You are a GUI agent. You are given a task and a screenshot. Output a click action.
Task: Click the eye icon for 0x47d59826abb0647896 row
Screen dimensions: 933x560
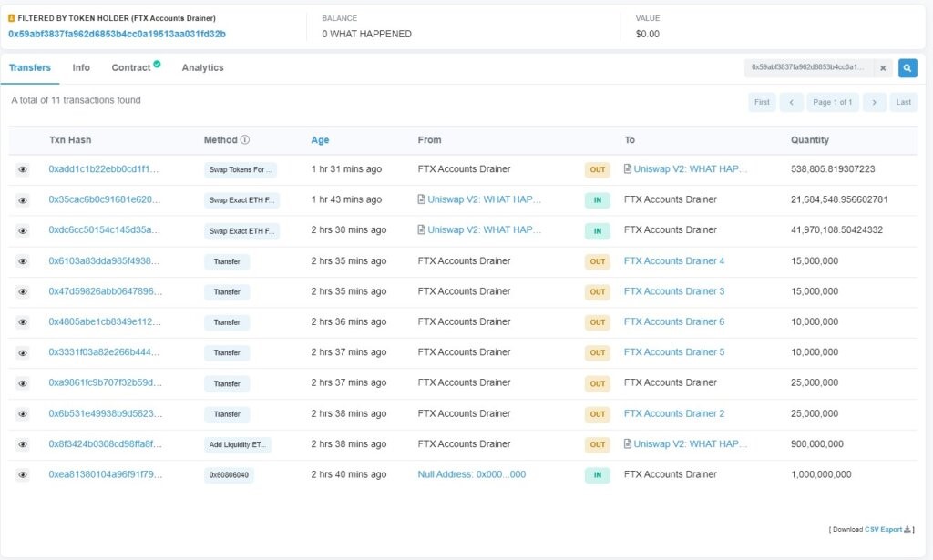[23, 292]
